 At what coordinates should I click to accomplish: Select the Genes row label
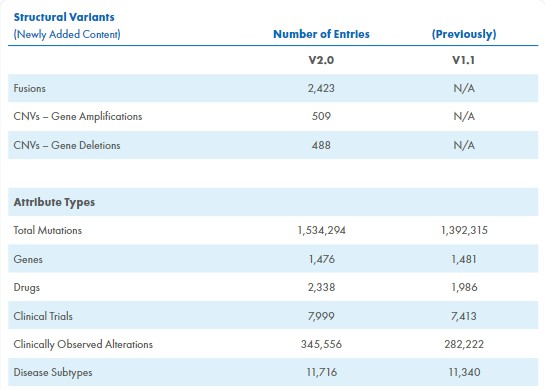(28, 259)
